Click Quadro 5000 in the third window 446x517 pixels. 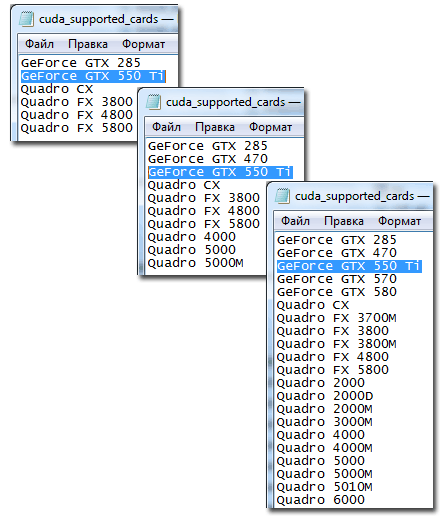[x=321, y=461]
